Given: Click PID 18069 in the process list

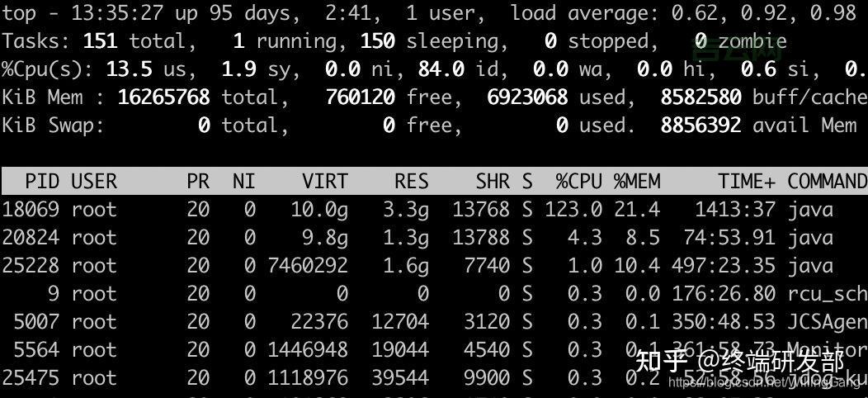Looking at the screenshot, I should pyautogui.click(x=30, y=210).
